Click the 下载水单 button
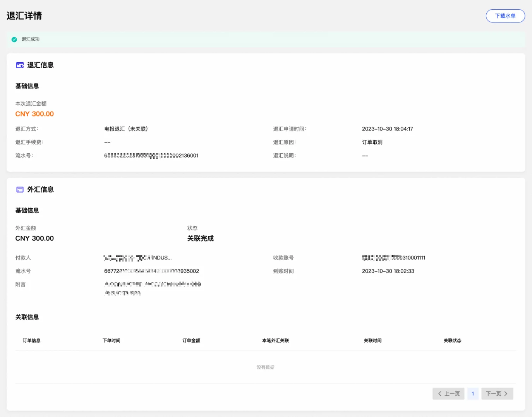532x417 pixels. tap(505, 16)
